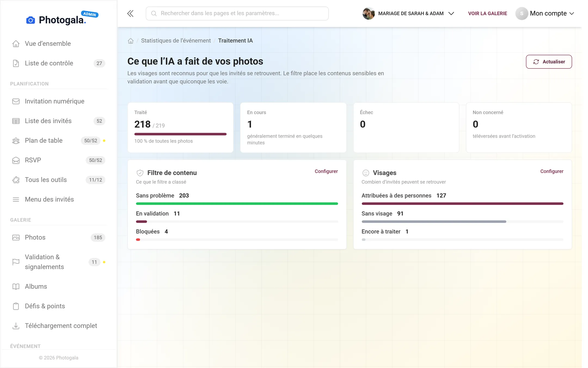
Task: Open Statistiques de l'événement breadcrumb
Action: 176,41
